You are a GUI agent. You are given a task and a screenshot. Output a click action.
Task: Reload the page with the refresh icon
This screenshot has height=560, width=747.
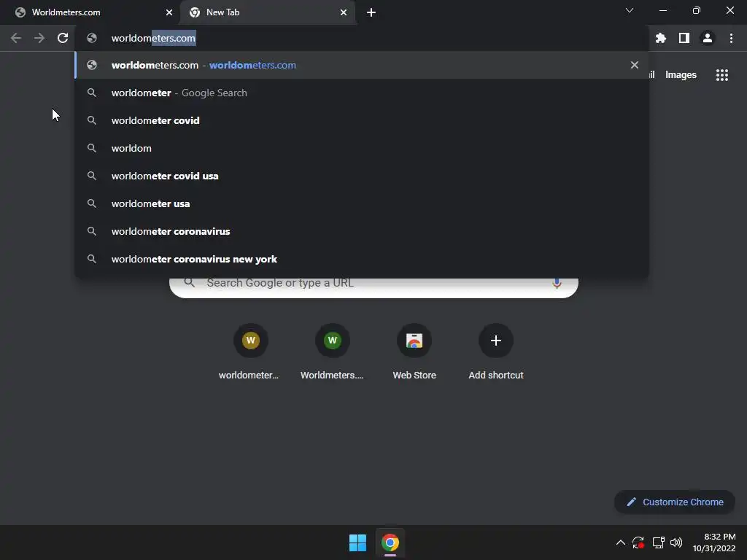tap(63, 38)
